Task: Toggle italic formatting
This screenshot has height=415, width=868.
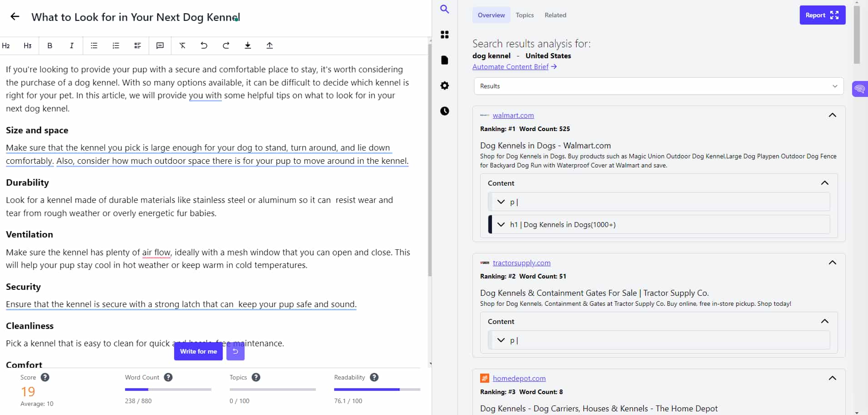Action: pyautogui.click(x=71, y=46)
